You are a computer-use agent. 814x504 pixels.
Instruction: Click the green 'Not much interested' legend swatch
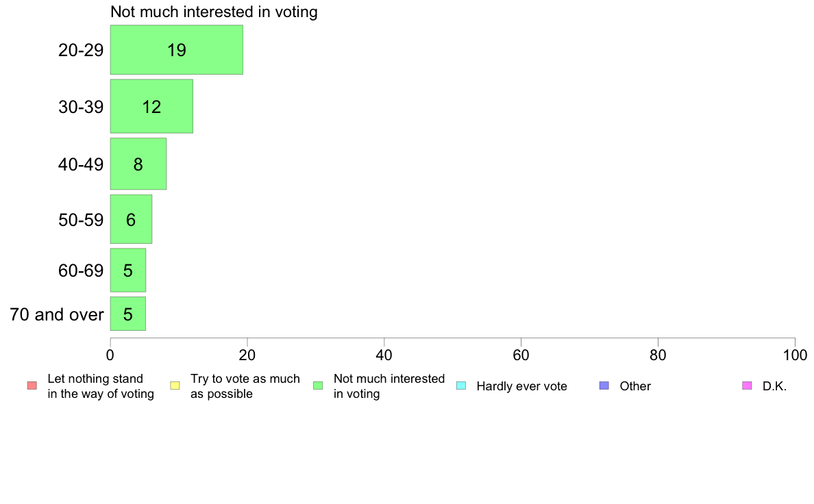pyautogui.click(x=318, y=386)
